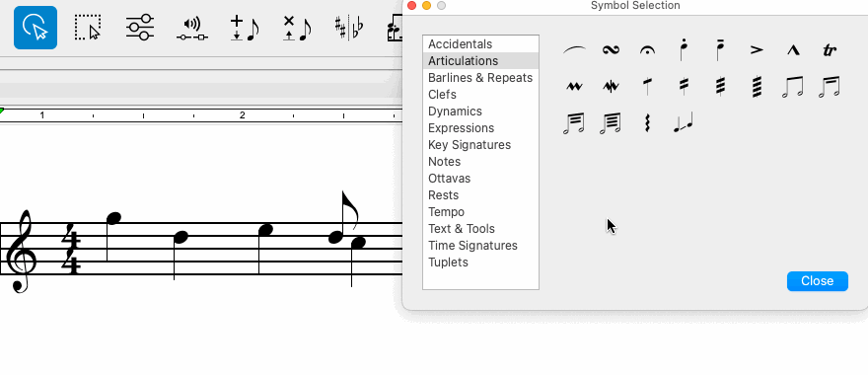The width and height of the screenshot is (868, 375).
Task: Click the 4/4 time signature
Action: coord(71,249)
